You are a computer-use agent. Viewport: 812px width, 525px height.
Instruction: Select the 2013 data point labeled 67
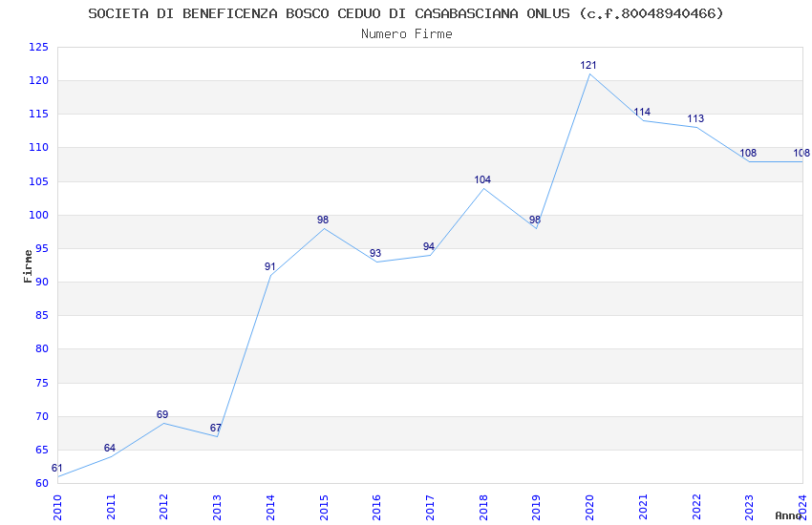[216, 428]
